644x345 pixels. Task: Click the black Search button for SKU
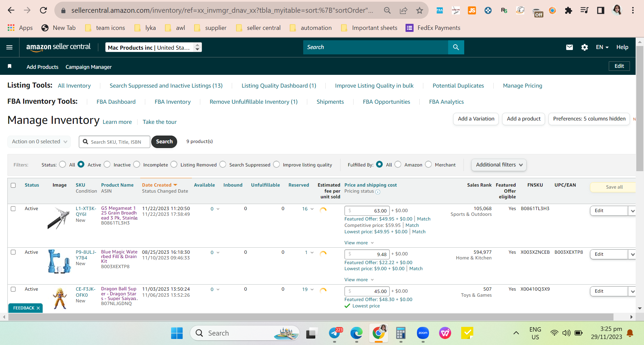pos(164,142)
